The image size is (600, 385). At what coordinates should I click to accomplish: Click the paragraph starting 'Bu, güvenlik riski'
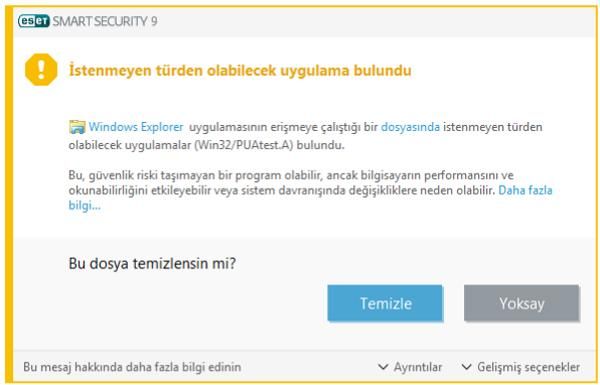310,190
